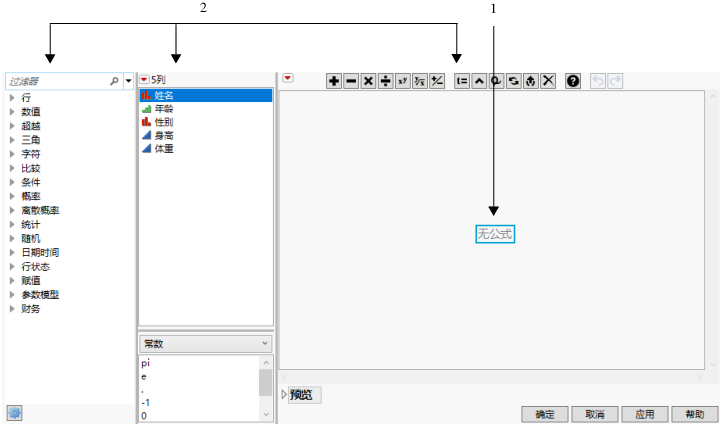
Task: Open the filter options dropdown arrow
Action: pyautogui.click(x=128, y=81)
